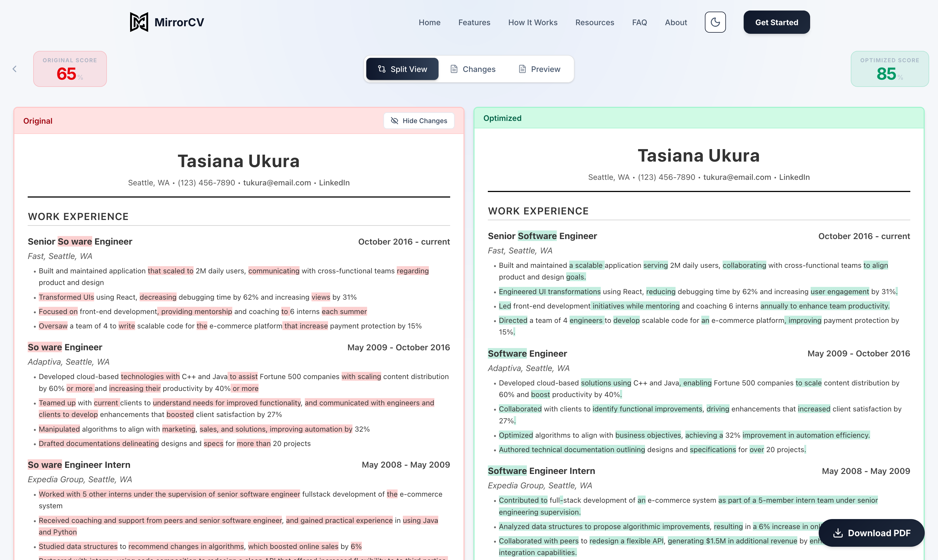The height and width of the screenshot is (560, 938).
Task: Open the Resources navigation item
Action: coord(595,22)
